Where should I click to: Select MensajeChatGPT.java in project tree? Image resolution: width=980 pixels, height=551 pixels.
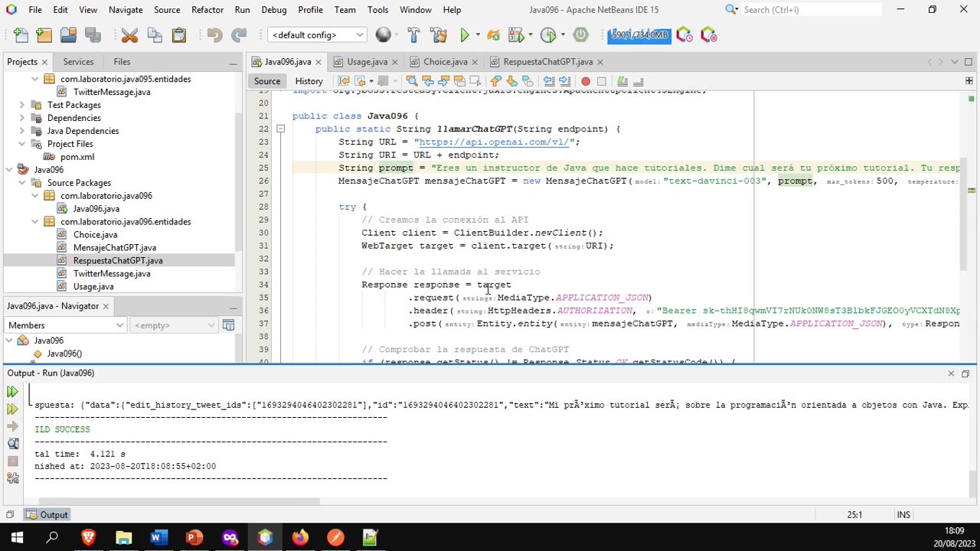pyautogui.click(x=115, y=248)
